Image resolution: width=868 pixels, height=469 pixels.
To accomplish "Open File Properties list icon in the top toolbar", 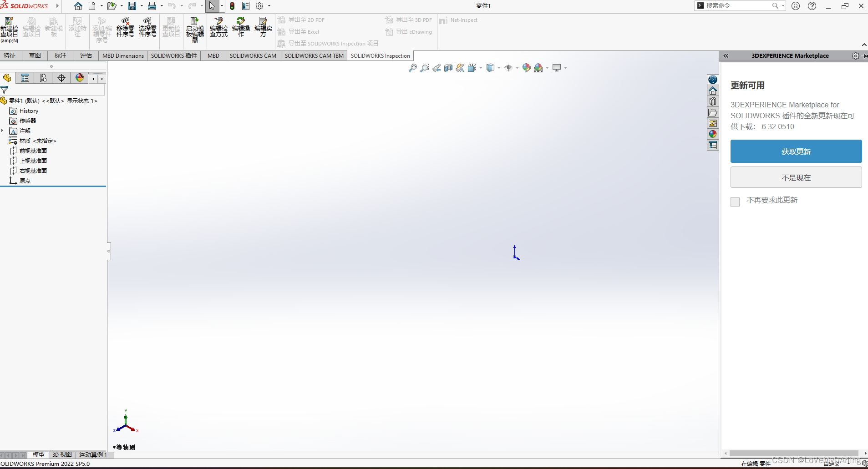I will tap(246, 6).
